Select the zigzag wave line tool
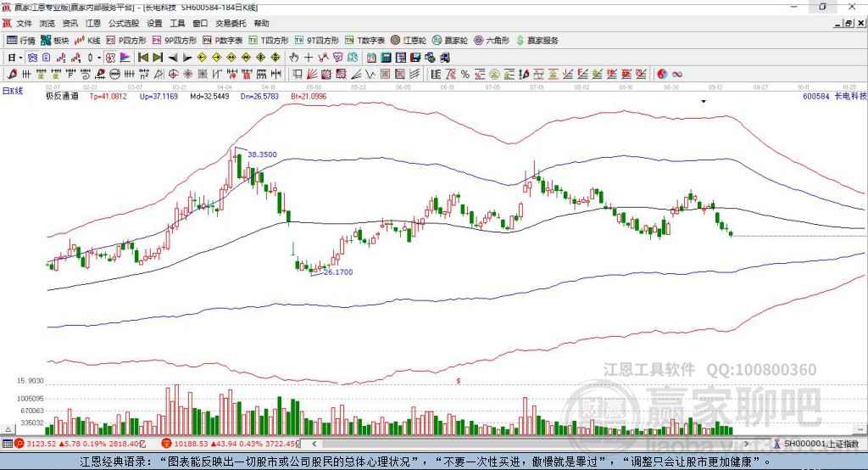Viewport: 868px width, 470px height. click(370, 74)
